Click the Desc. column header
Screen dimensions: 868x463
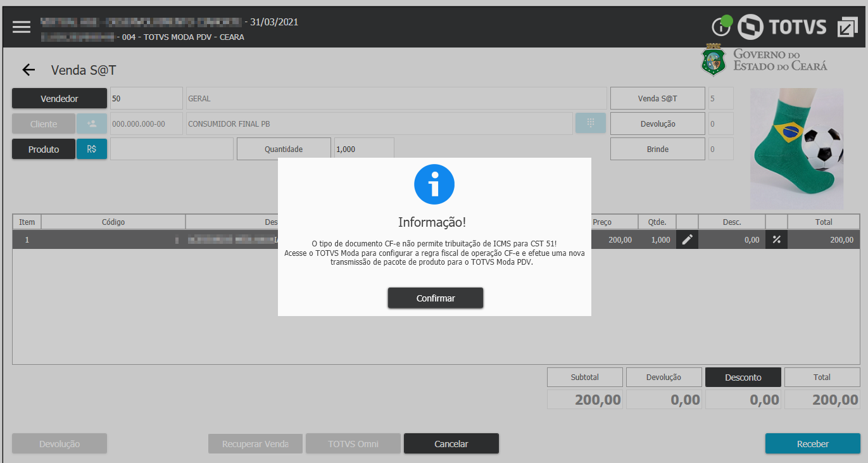(x=732, y=222)
